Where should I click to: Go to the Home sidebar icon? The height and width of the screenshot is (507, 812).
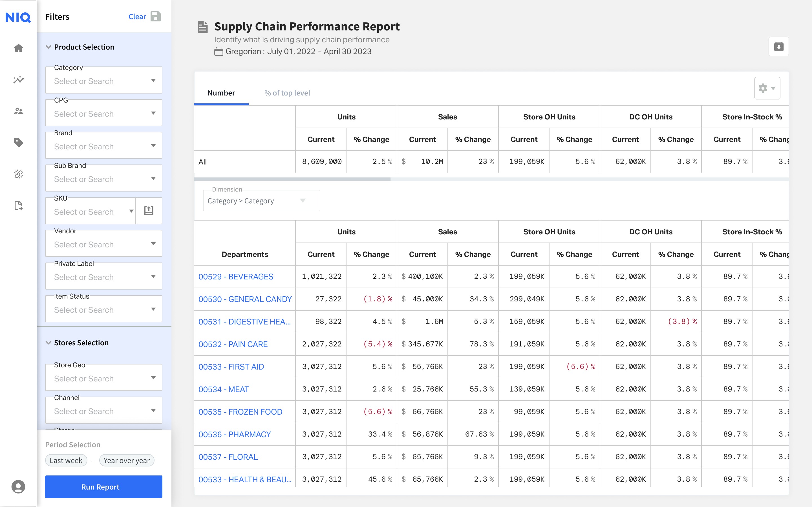(x=18, y=48)
